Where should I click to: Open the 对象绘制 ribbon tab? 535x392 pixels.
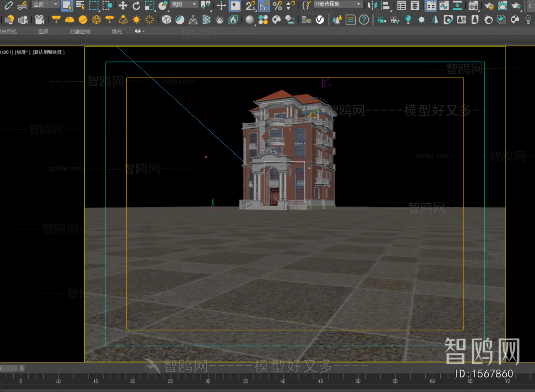click(80, 32)
